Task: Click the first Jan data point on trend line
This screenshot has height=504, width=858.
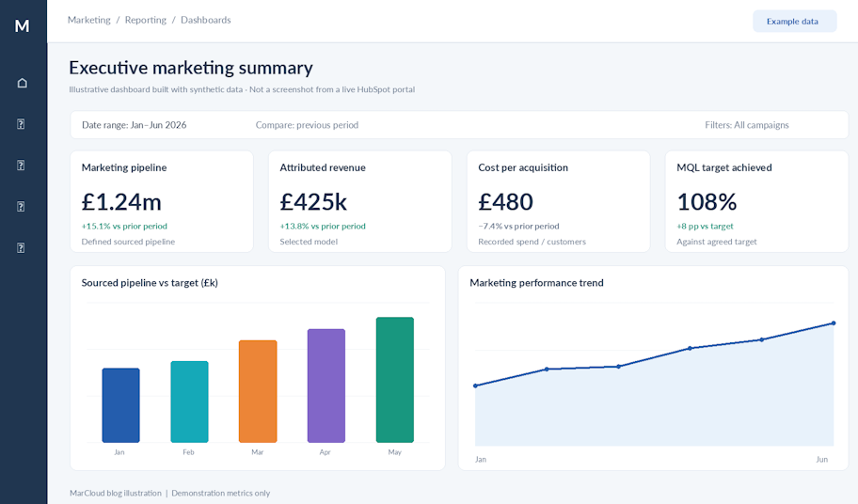Action: [x=475, y=386]
